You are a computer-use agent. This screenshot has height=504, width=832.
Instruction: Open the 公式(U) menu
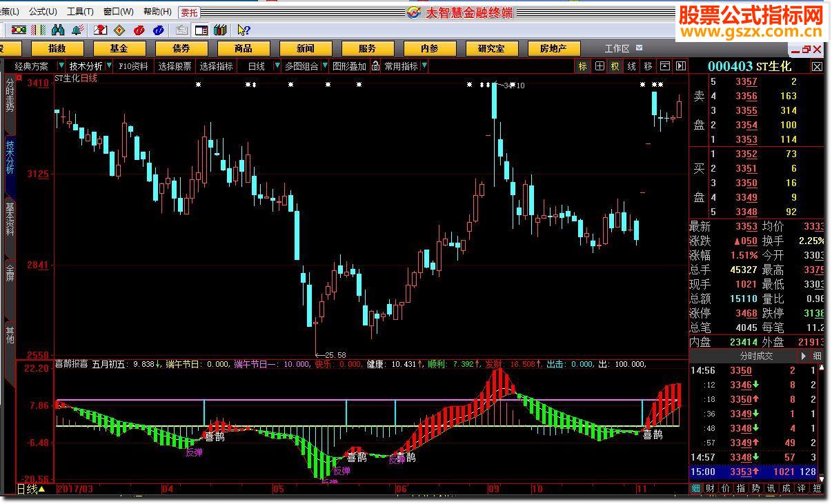(43, 12)
